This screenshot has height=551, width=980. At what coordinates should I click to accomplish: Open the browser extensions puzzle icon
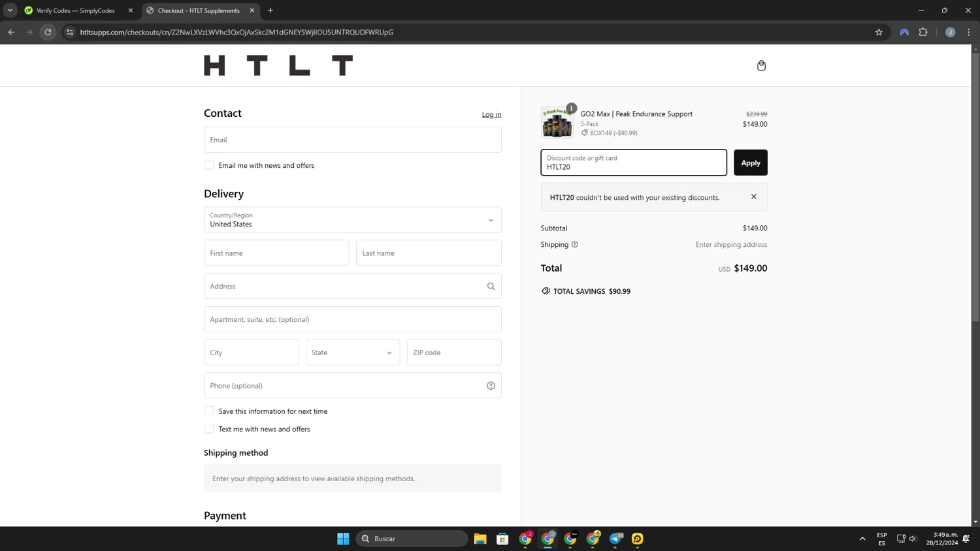coord(923,32)
